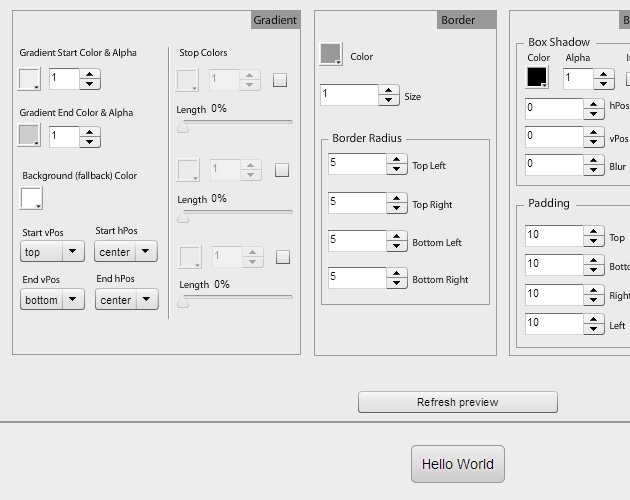This screenshot has height=500, width=630.
Task: Click the Bottom Right border radius field
Action: 356,278
